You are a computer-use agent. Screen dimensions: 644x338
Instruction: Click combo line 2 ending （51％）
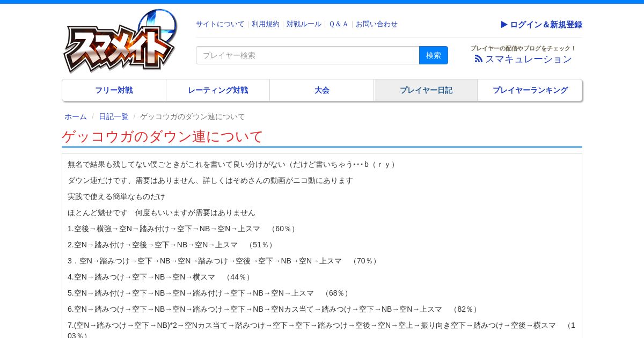click(x=172, y=245)
